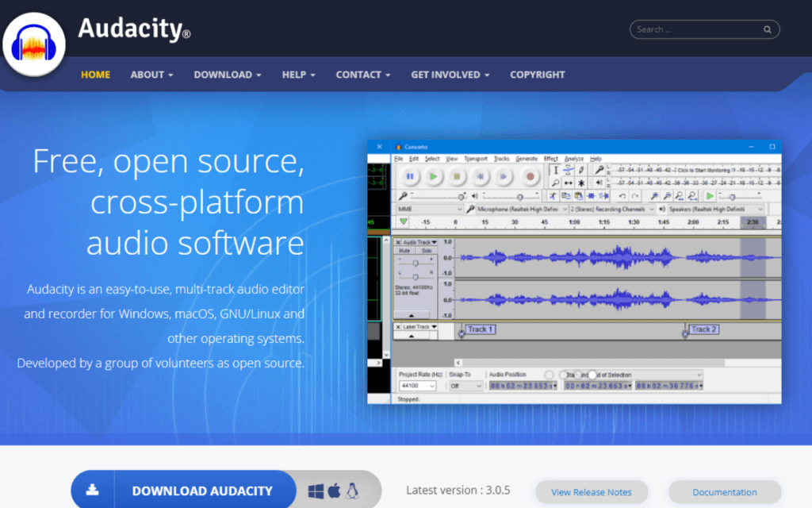The image size is (812, 508).
Task: Click the Undo arrow icon
Action: (622, 196)
